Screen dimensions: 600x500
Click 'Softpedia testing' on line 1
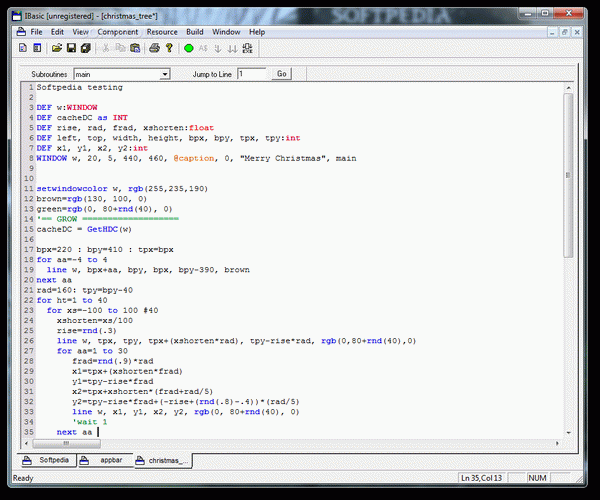click(x=80, y=87)
